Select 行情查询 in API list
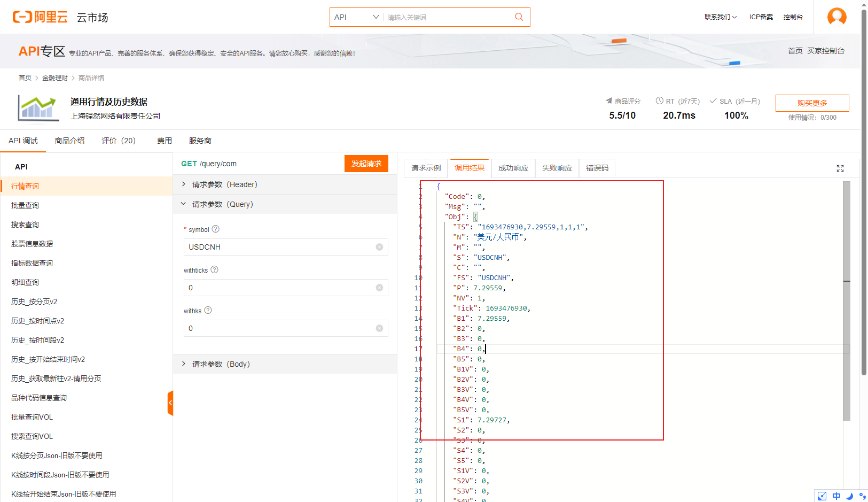Screen dimensions: 868x502 click(x=86, y=186)
